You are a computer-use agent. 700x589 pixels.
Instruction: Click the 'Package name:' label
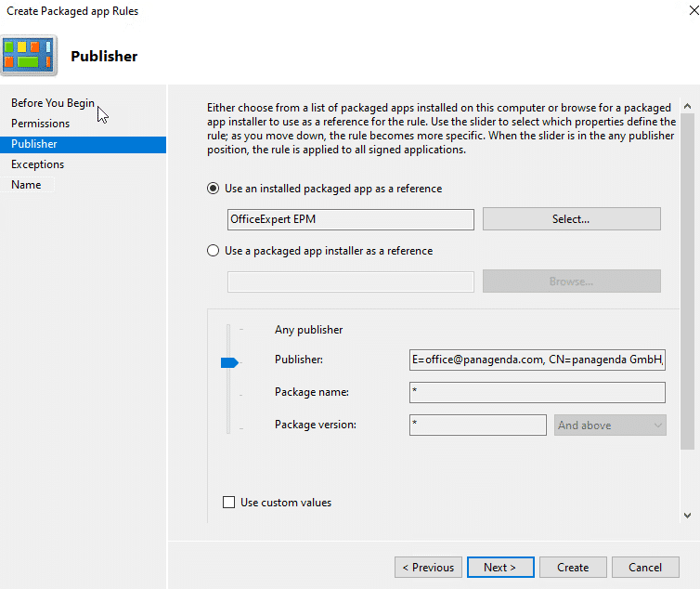point(312,392)
